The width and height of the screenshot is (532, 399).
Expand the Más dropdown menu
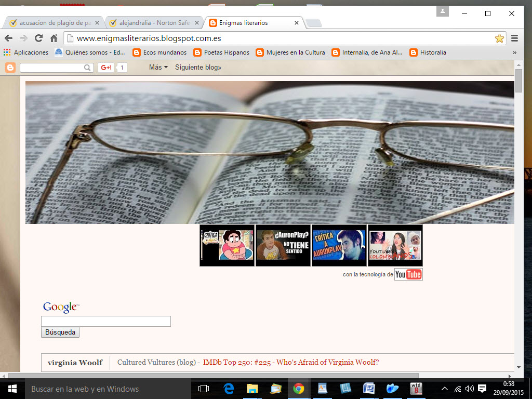[x=158, y=68]
